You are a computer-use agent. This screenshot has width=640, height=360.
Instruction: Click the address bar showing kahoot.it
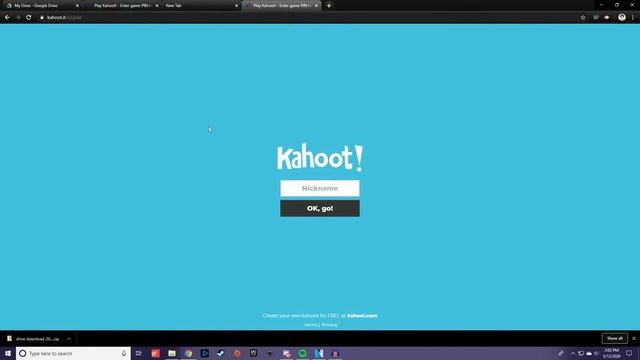306,18
